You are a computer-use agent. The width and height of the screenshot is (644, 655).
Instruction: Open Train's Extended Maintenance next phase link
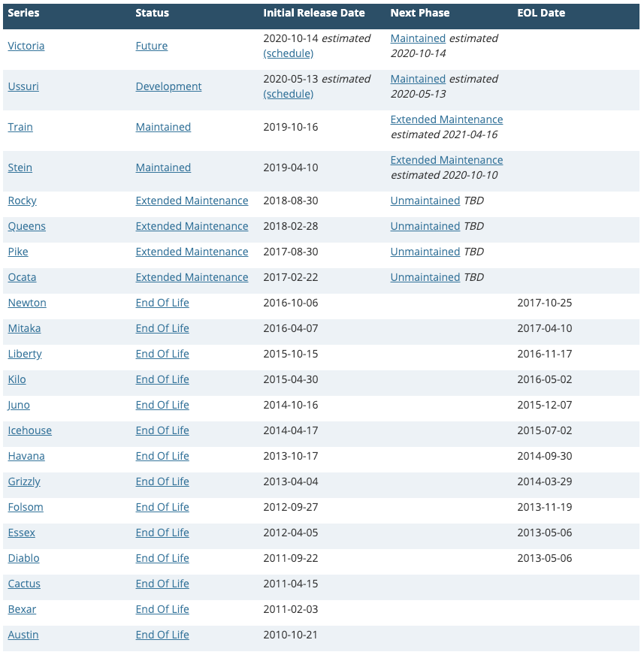[x=446, y=119]
